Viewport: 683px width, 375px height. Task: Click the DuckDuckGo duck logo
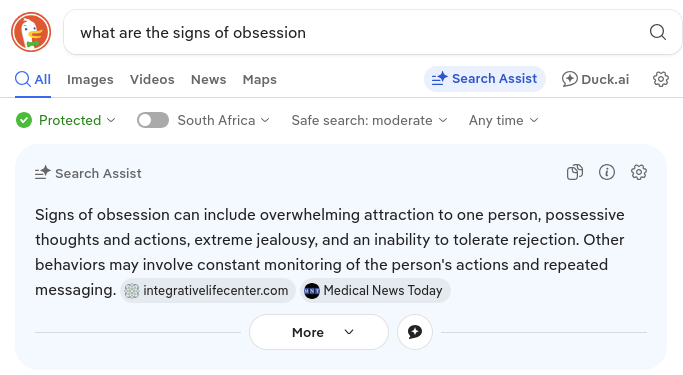pos(31,32)
